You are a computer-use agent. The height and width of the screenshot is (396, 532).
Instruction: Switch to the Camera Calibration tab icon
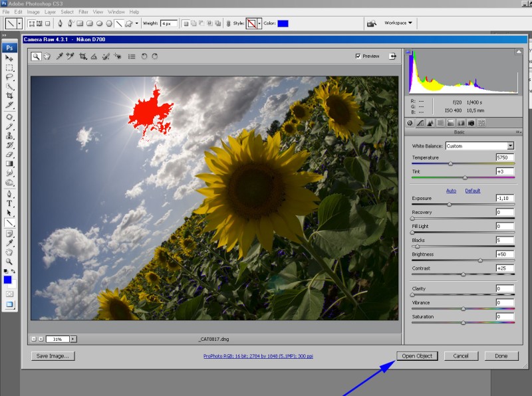pos(471,123)
